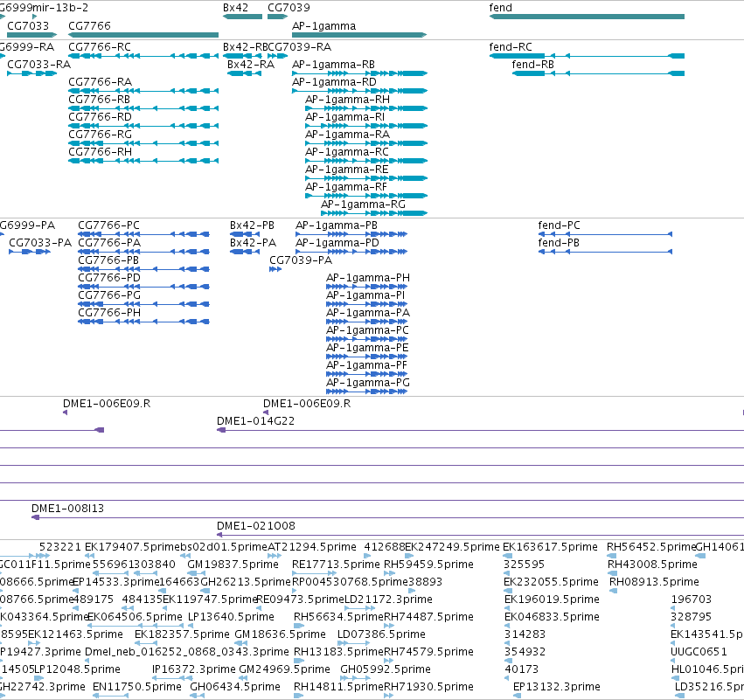Open transcript AP-1gamma-RE
This screenshot has height=700, width=744.
[x=347, y=170]
